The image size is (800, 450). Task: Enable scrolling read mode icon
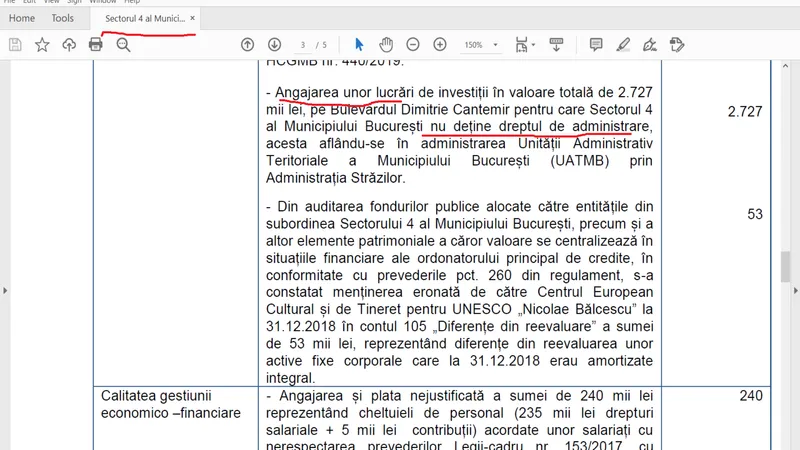coord(556,45)
